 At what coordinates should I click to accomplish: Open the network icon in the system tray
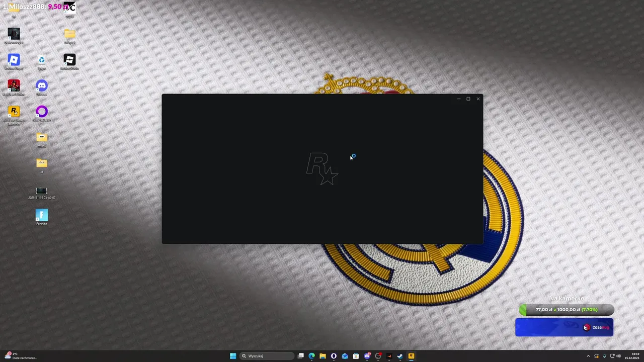[612, 356]
